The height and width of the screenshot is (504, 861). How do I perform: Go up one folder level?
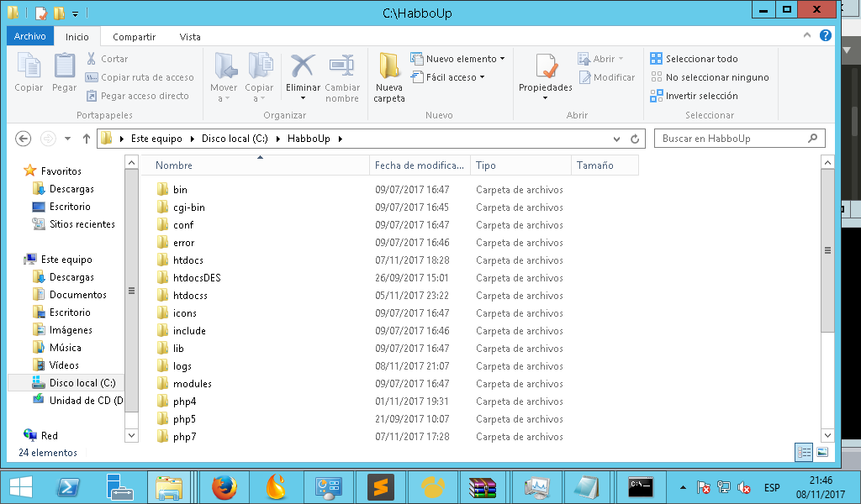click(x=87, y=139)
